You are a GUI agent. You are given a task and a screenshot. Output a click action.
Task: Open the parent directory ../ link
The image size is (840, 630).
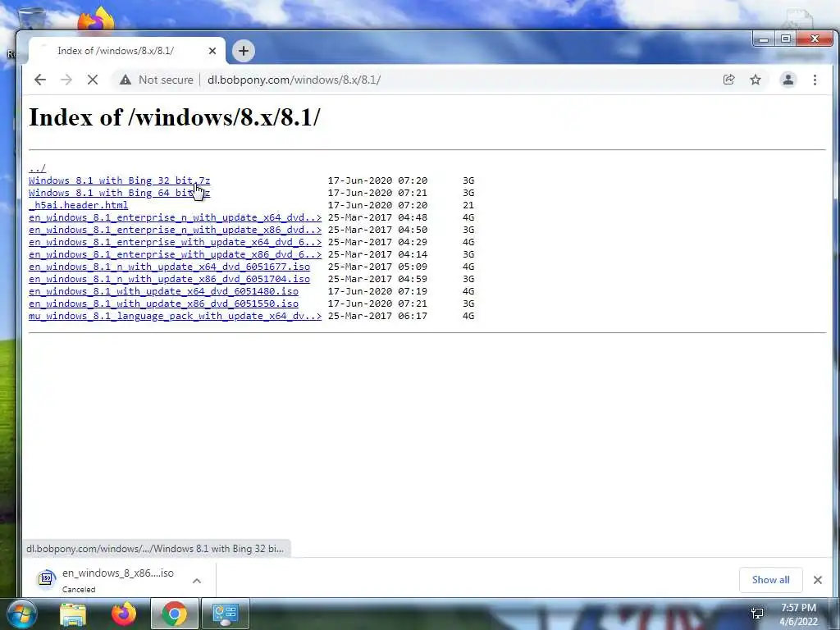(x=38, y=168)
